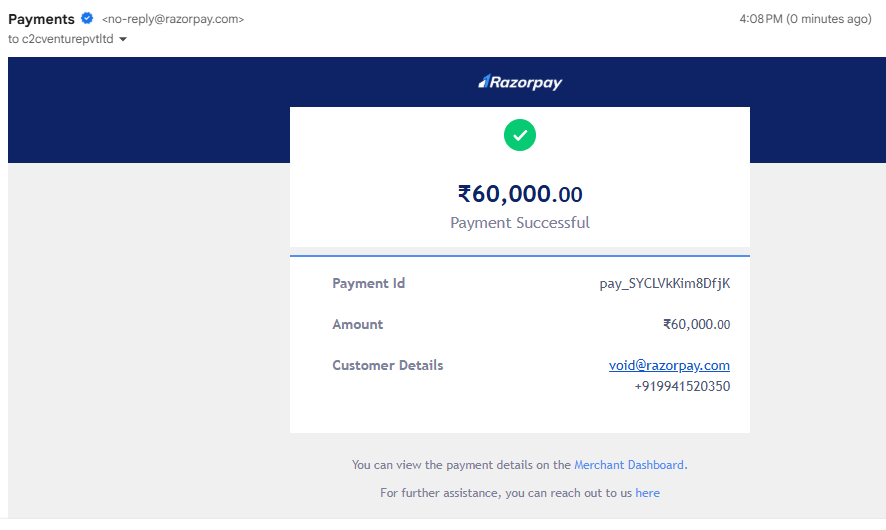Click the ₹60,000.00 value in Amount row

696,324
